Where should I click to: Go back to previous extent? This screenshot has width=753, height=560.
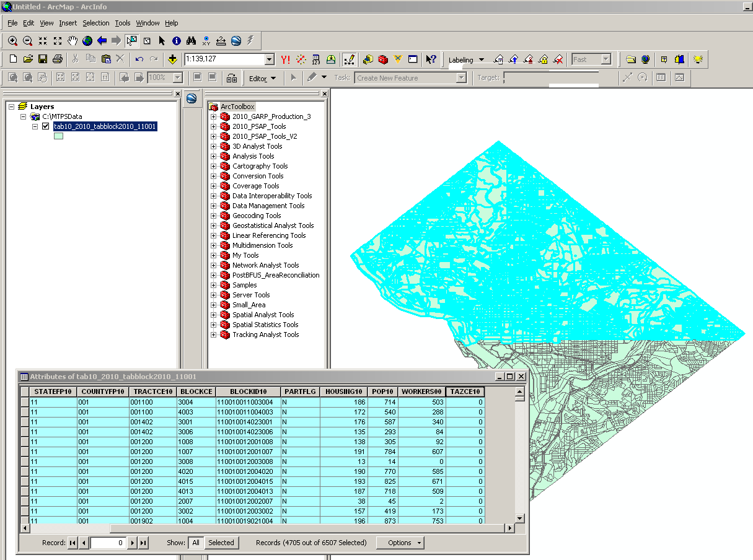102,41
